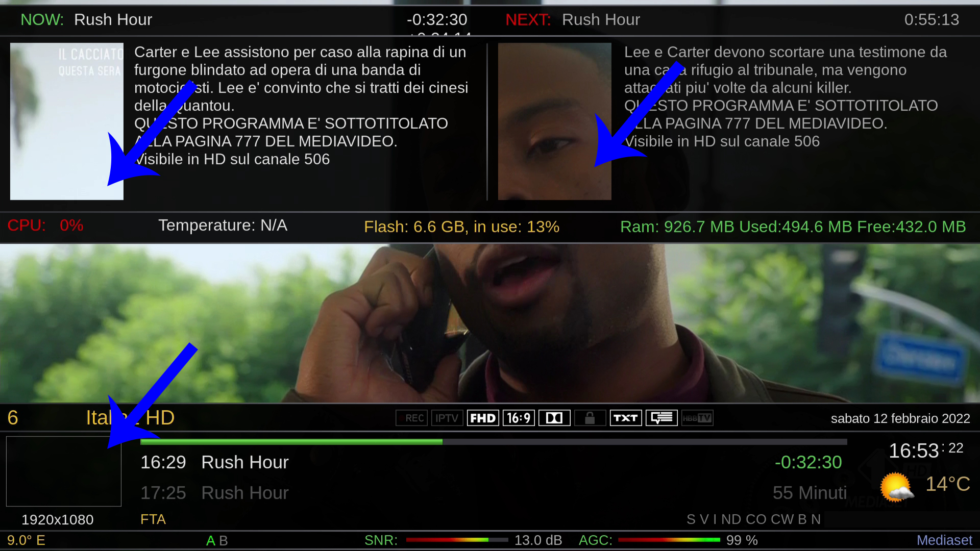Click the REC recording indicator icon

tap(411, 418)
